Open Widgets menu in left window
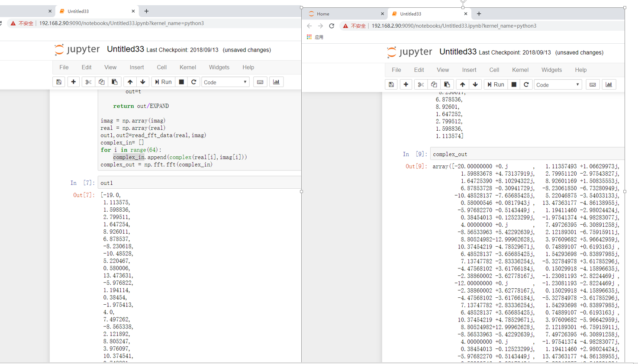 [x=219, y=67]
